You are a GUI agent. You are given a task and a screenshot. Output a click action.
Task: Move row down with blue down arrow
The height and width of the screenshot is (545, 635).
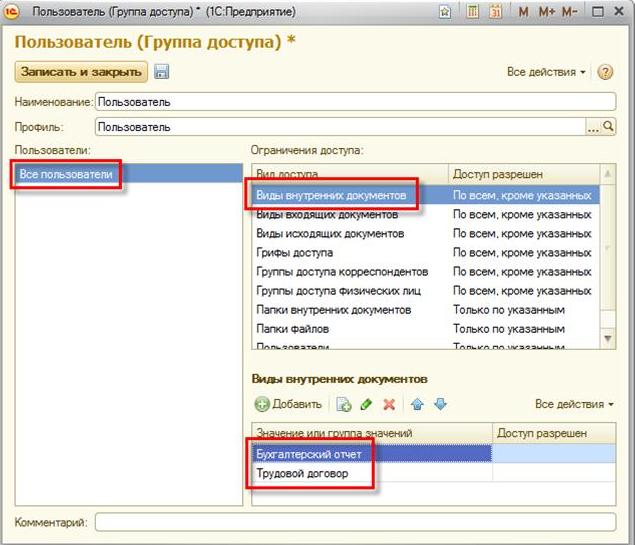(x=440, y=404)
